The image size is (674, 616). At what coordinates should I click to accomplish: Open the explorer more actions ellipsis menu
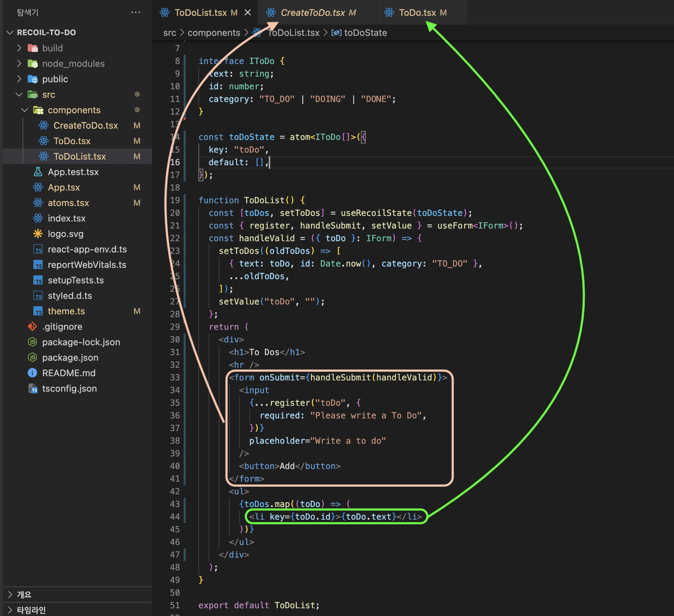coord(136,12)
